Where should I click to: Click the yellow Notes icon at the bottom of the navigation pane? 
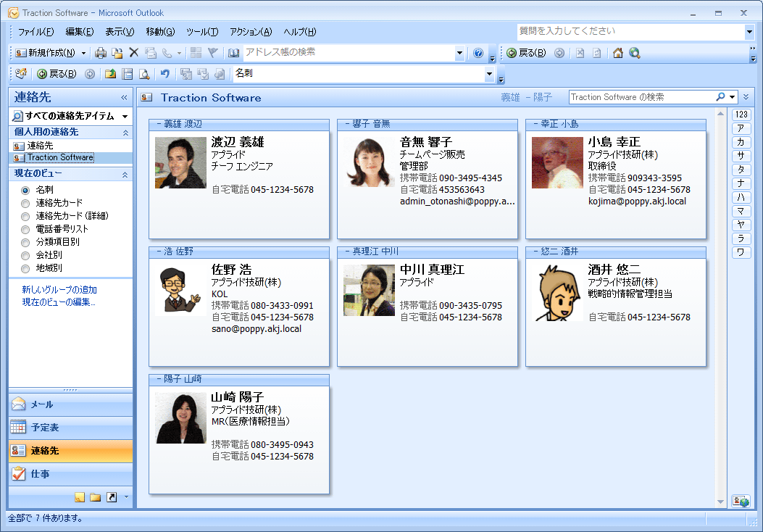point(80,497)
